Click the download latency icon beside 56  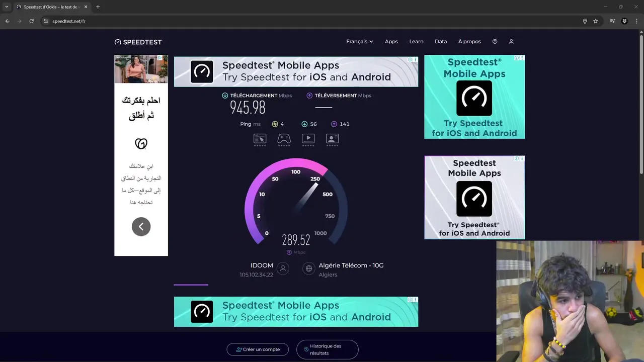tap(304, 124)
